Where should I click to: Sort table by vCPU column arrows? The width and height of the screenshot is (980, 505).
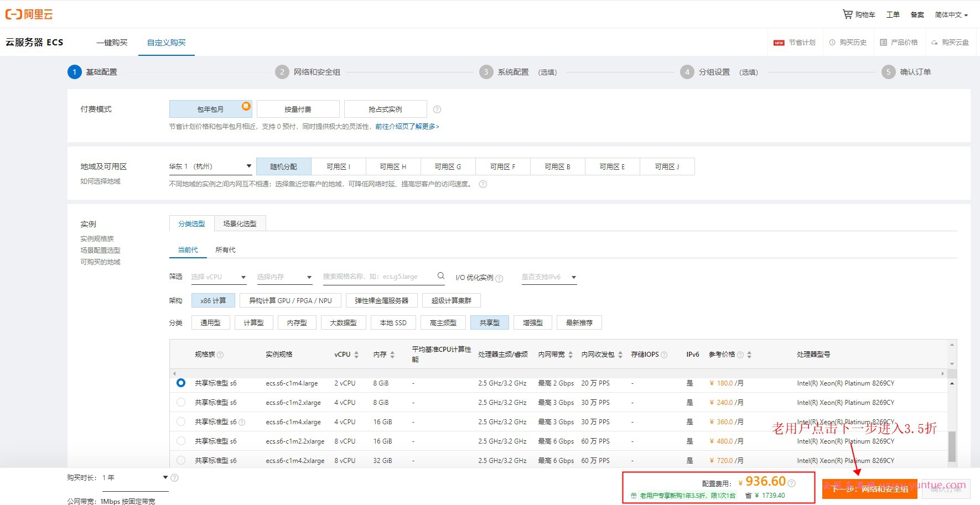[356, 355]
